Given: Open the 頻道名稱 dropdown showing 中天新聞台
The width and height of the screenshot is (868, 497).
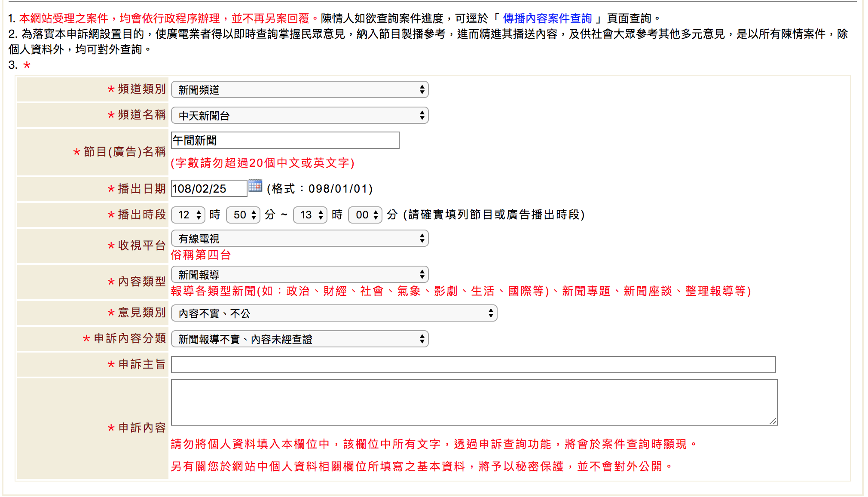Looking at the screenshot, I should 299,116.
